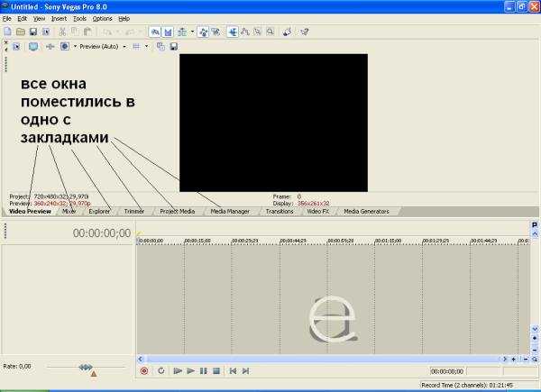Select the Zoom Edit tool
The image size is (541, 392).
(270, 32)
